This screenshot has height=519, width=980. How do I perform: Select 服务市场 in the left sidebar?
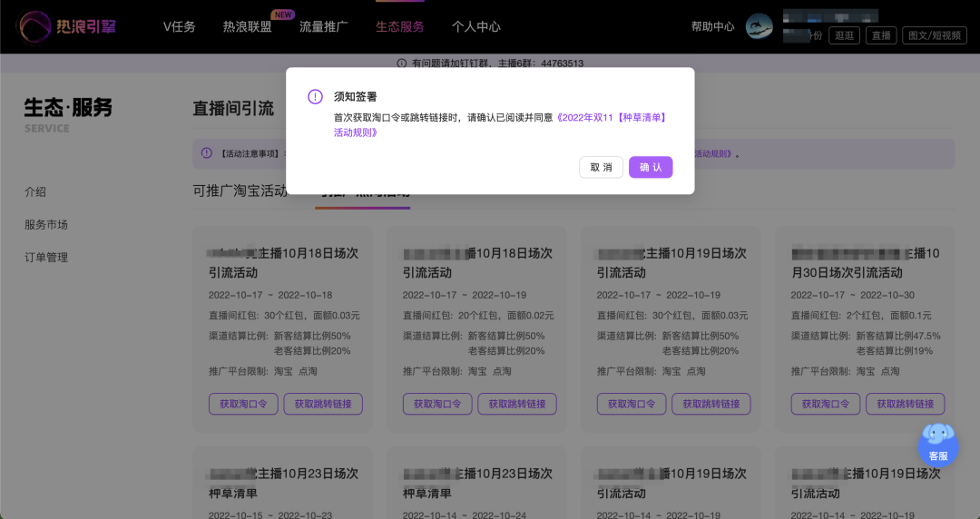[46, 224]
